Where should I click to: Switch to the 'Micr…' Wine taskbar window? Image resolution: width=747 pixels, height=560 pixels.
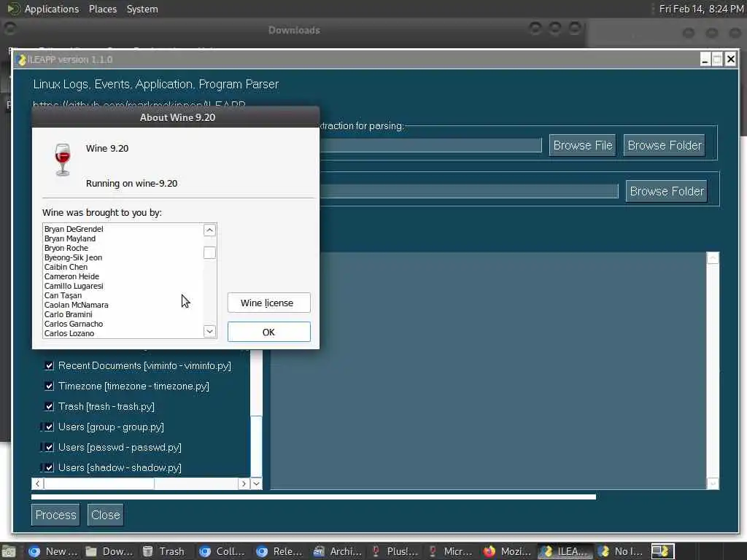tap(450, 551)
